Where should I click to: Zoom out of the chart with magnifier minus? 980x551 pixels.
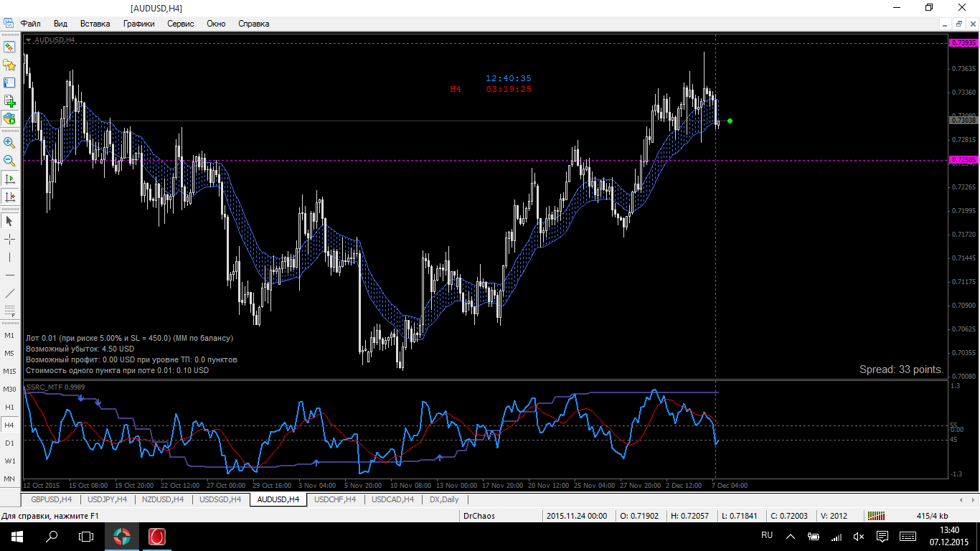coord(9,161)
